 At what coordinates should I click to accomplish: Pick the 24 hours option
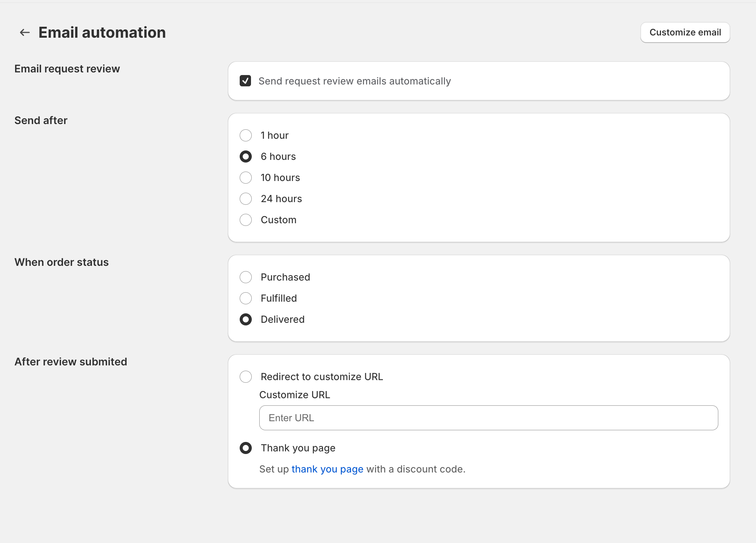click(x=246, y=199)
